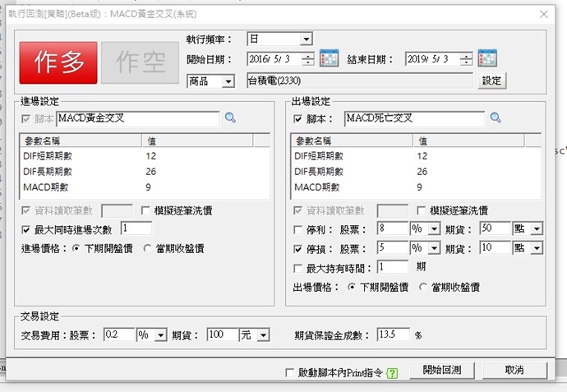Enable the 停利 take-profit checkbox
567x392 pixels.
pyautogui.click(x=298, y=228)
